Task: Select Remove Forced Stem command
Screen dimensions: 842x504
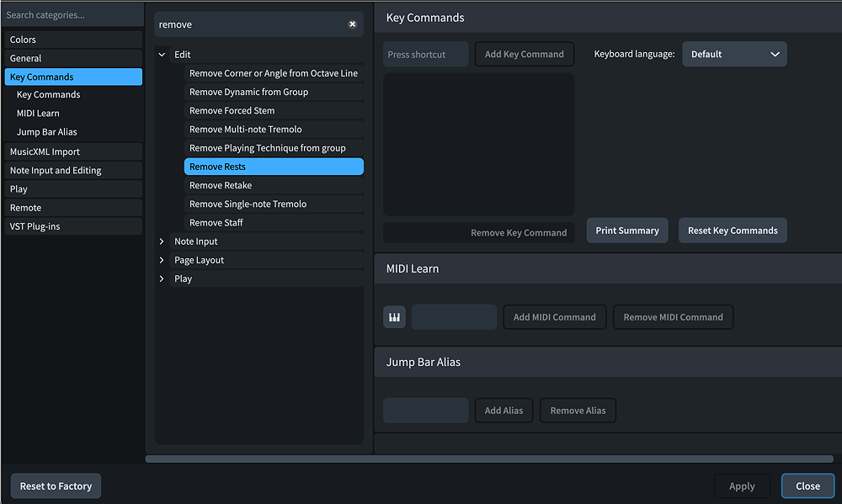Action: click(x=274, y=110)
